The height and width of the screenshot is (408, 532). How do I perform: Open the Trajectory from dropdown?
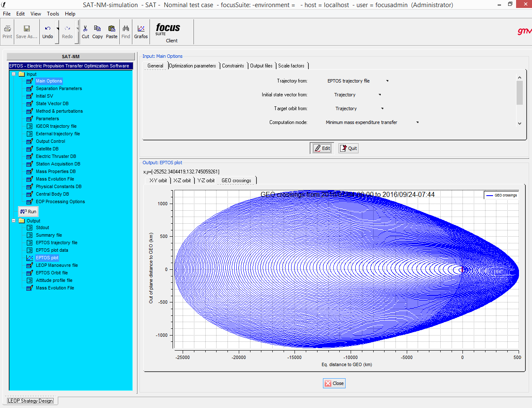387,81
